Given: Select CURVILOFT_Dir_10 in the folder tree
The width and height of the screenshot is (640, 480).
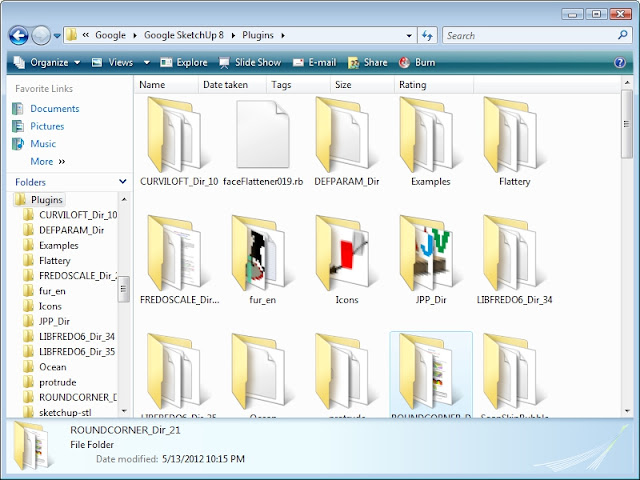Looking at the screenshot, I should 70,215.
